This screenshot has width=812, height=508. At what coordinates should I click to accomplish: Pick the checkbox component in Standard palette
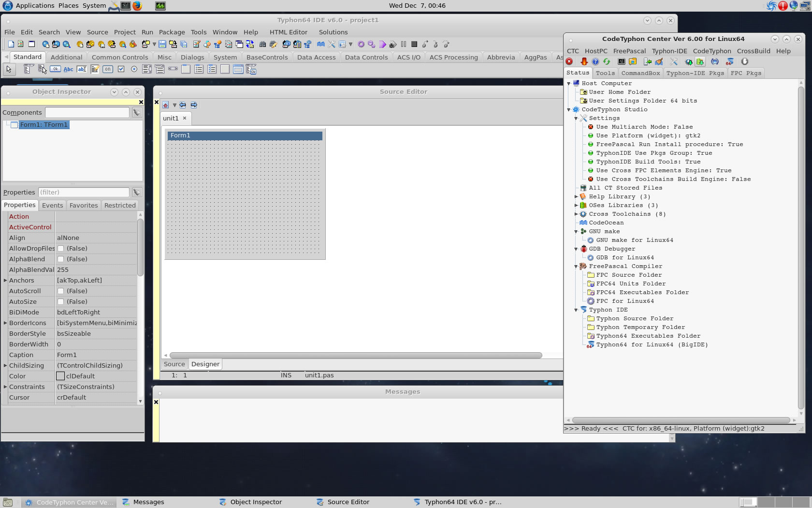121,69
